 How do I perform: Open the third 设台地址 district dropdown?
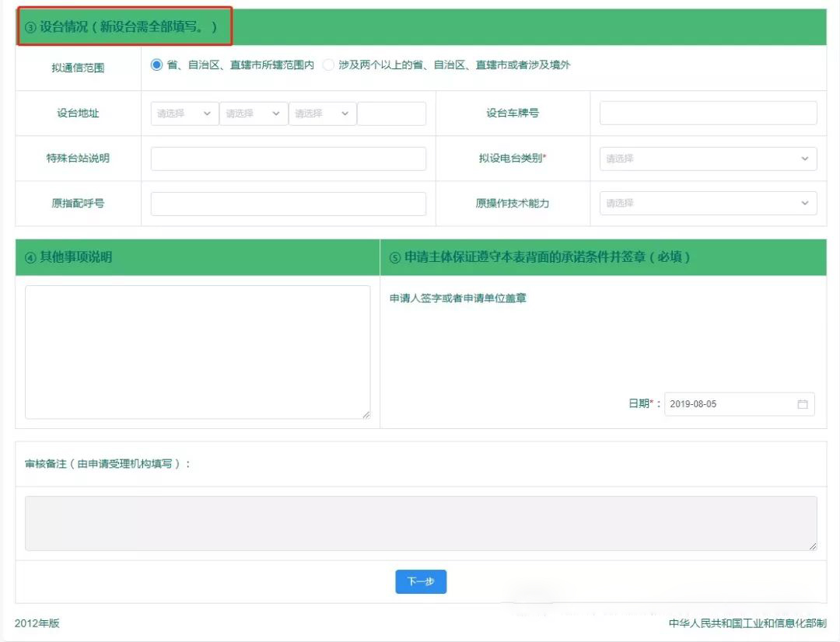[322, 113]
